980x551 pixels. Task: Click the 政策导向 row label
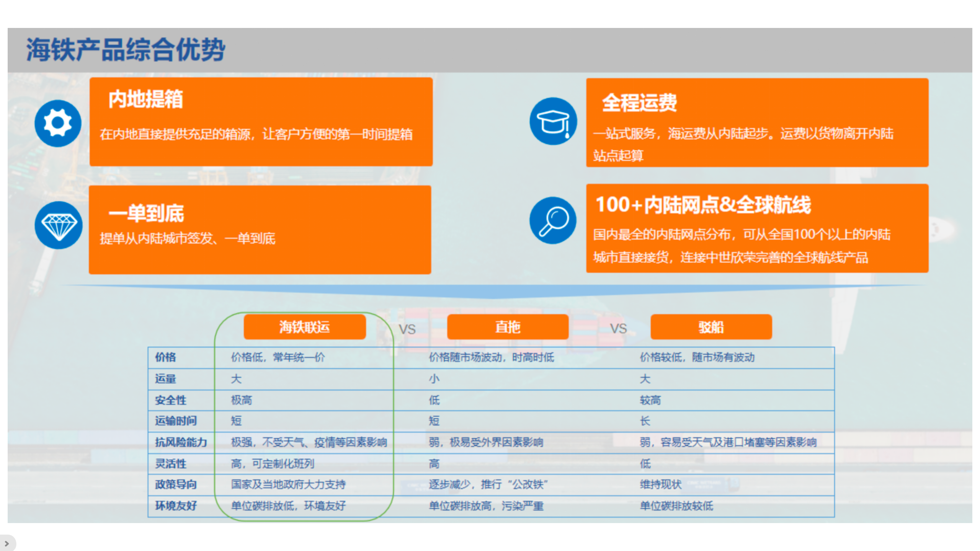[x=176, y=484]
